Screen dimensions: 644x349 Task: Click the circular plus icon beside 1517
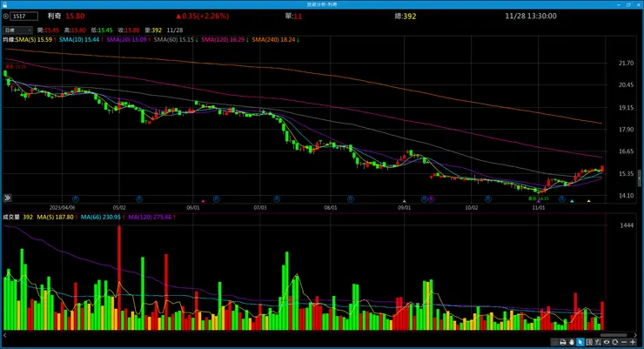(6, 16)
